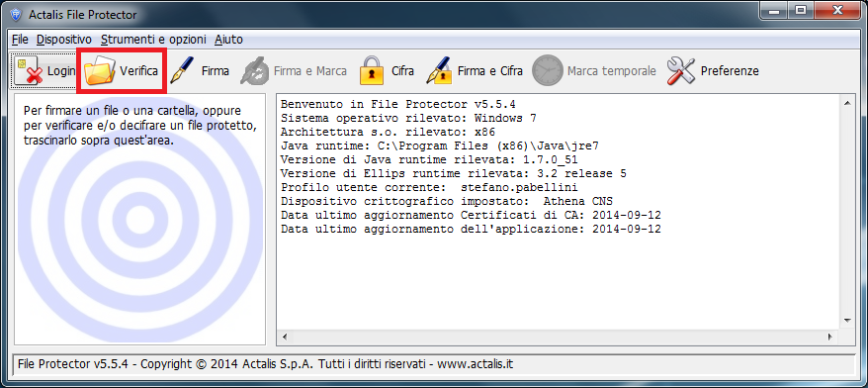Choose the Firma e Cifra tool
The image size is (868, 388).
439,71
